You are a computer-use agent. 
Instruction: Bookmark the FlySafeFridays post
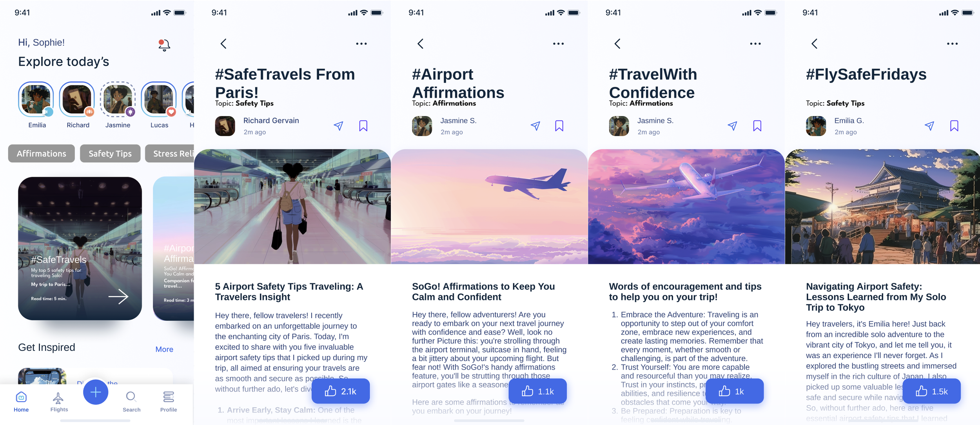pos(954,126)
